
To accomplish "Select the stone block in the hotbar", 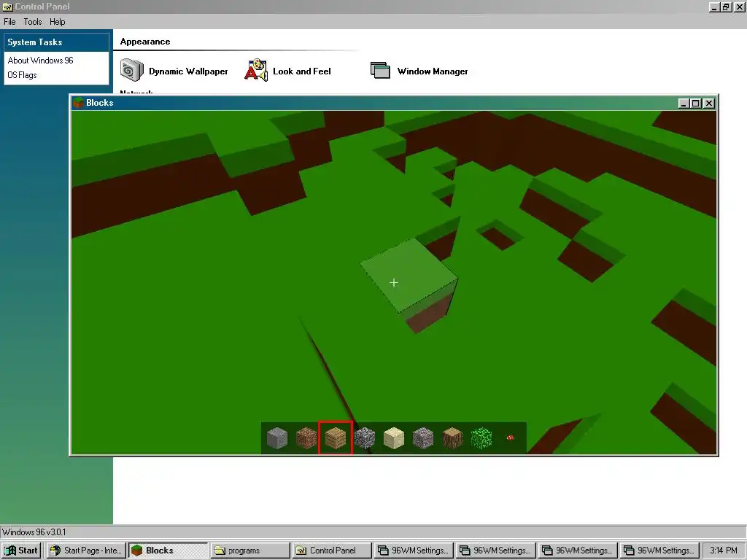I will [277, 438].
